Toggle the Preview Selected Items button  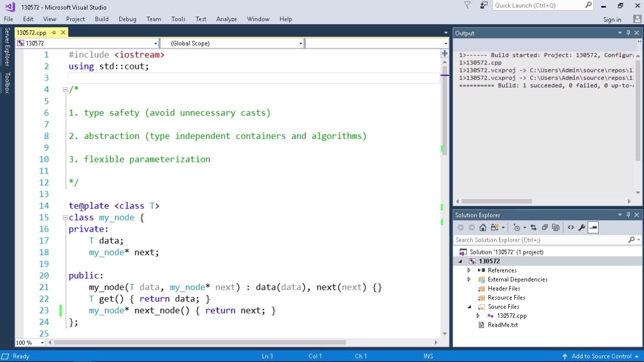[593, 228]
